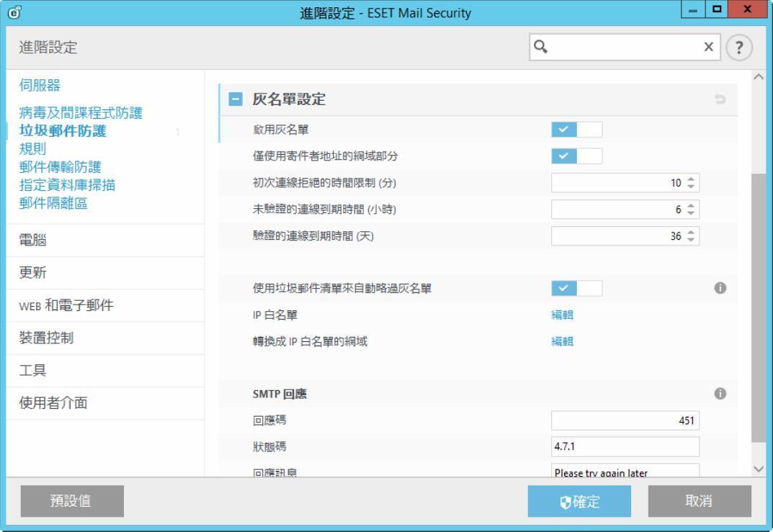773x532 pixels.
Task: Open 裝置控制 settings category
Action: (x=105, y=338)
